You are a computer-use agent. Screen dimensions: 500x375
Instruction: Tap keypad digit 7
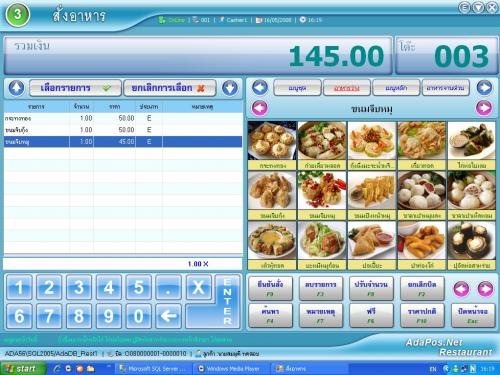(x=49, y=316)
